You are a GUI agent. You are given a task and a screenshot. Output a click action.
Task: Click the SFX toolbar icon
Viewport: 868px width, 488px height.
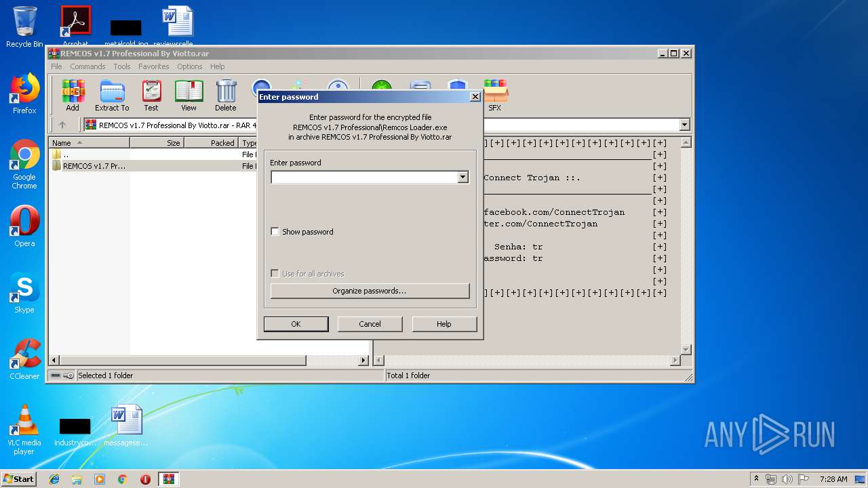pos(495,96)
